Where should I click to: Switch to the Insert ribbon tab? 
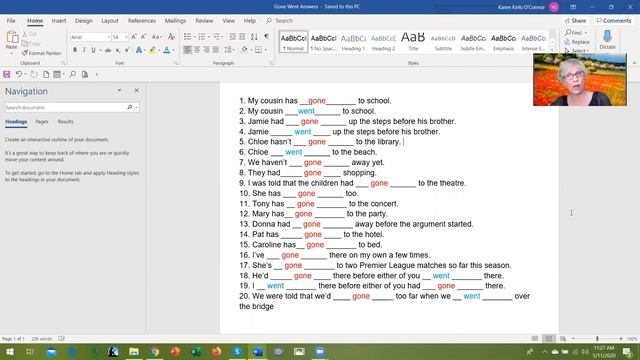tap(59, 21)
